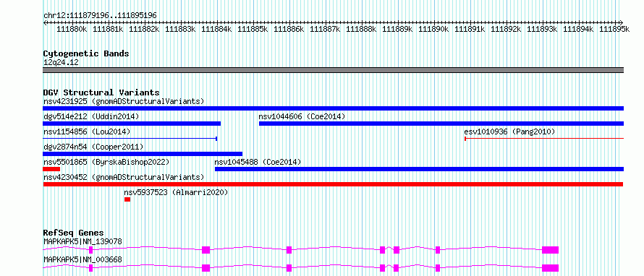
Task: Click the DGV Structural Variants track heading
Action: [101, 92]
